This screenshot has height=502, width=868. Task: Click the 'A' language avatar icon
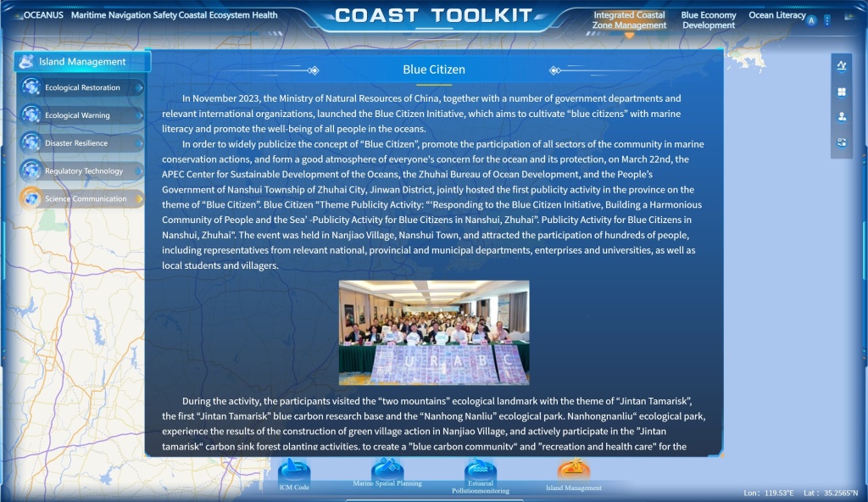(x=811, y=20)
